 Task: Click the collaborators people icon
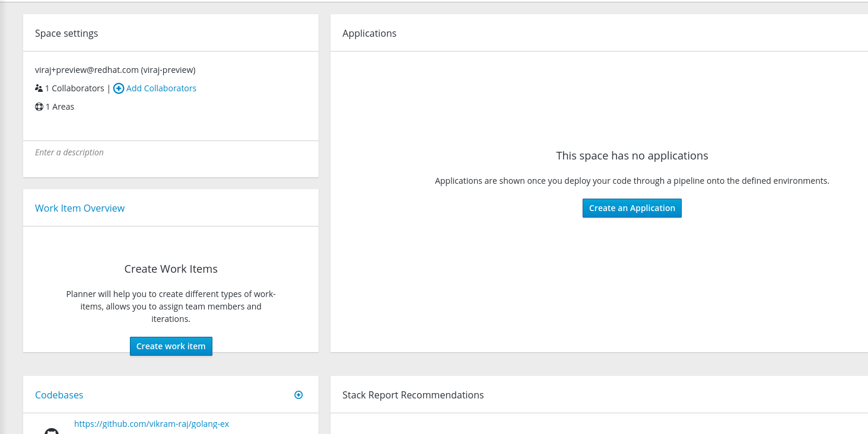click(39, 88)
